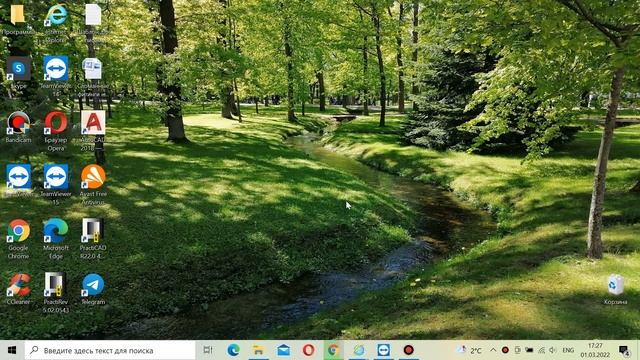Open the PractiCAD R22.0 desktop shortcut

point(93,231)
